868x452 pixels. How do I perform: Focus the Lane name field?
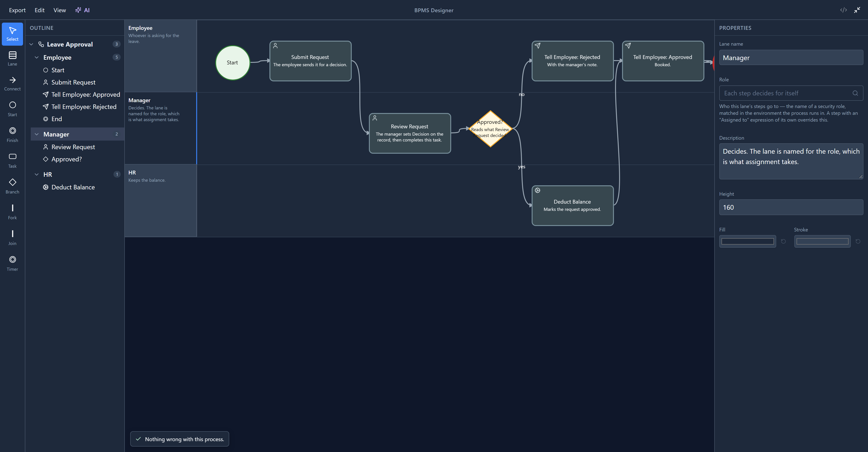[x=791, y=58]
